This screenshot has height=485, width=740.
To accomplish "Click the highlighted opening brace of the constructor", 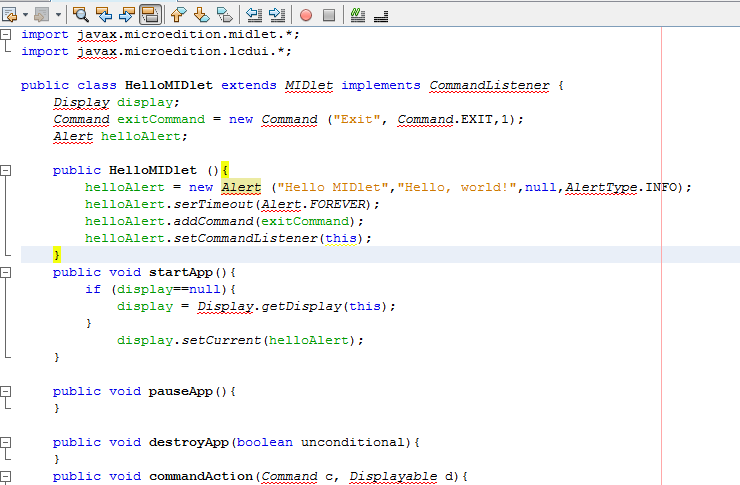I will pyautogui.click(x=225, y=170).
